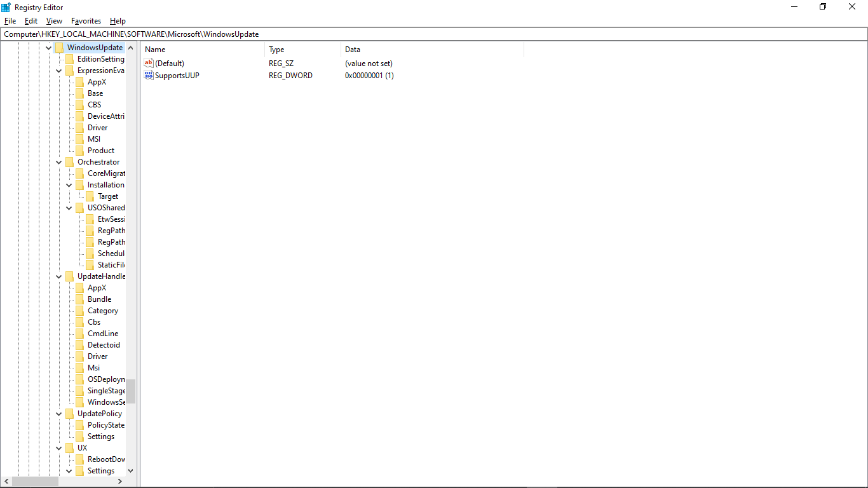
Task: Click the (Default) string value icon
Action: pos(149,63)
